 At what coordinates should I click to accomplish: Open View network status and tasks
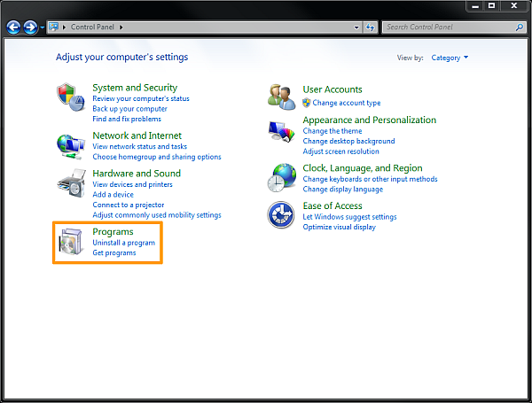pos(139,146)
